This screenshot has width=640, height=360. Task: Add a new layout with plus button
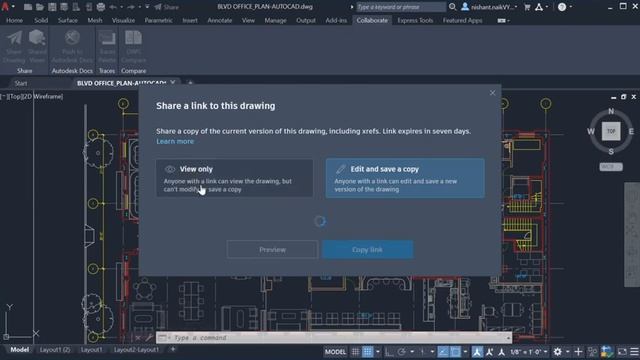173,349
